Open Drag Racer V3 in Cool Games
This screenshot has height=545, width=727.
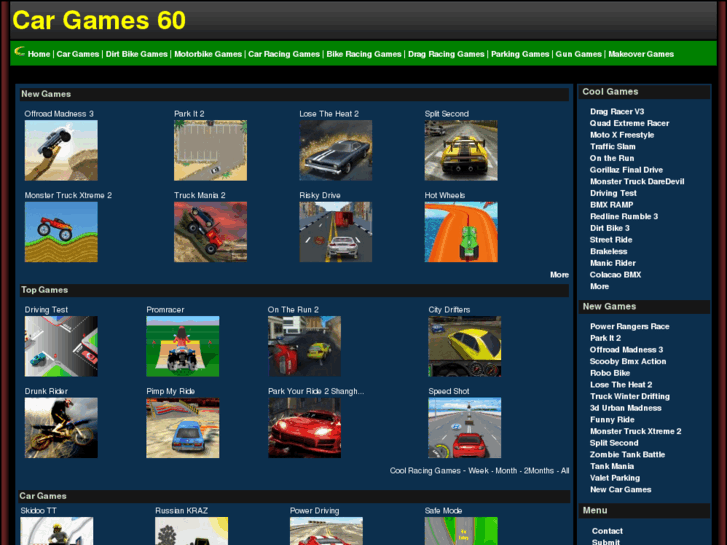(617, 112)
